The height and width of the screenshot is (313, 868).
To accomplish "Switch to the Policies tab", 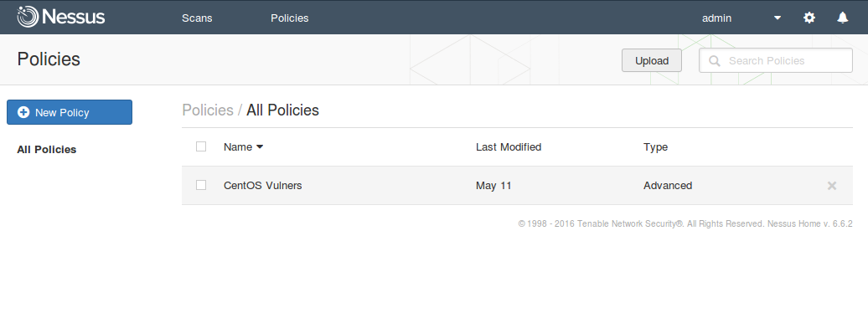I will pos(290,18).
